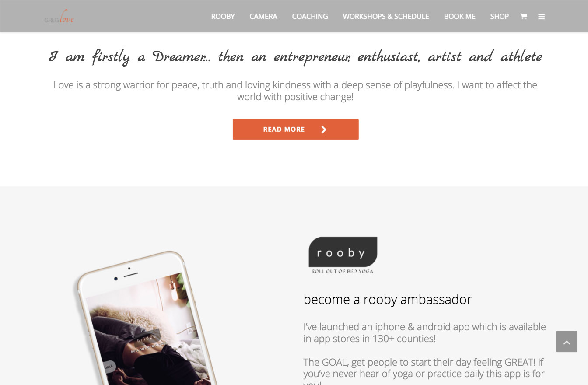Tap the next button on phone mockup
Viewport: 588px width, 385px height.
tap(196, 349)
